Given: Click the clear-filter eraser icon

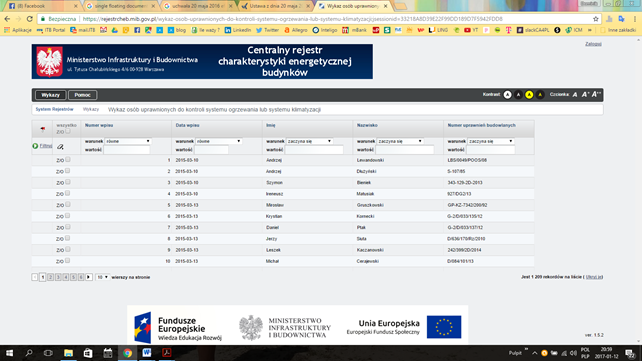Looking at the screenshot, I should (61, 147).
